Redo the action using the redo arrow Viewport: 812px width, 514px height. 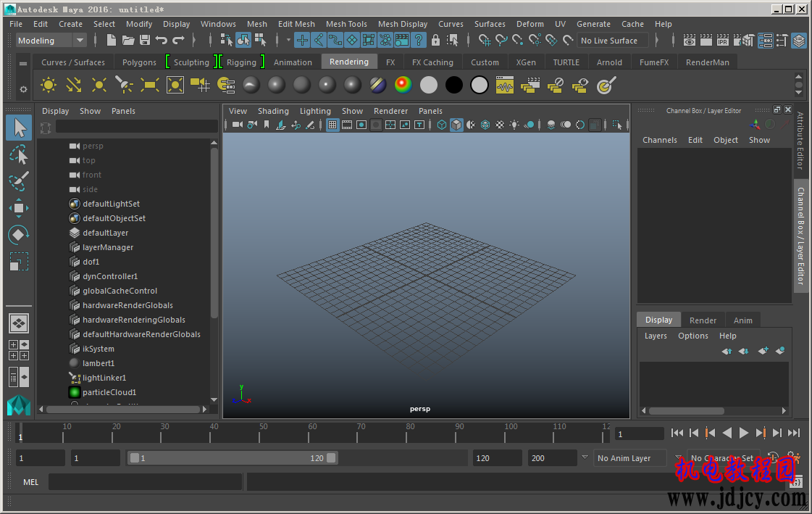[179, 41]
